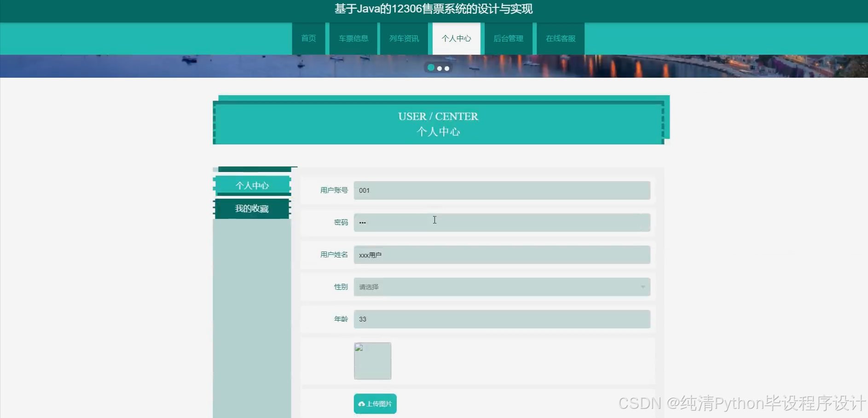Click the 上传图片 upload button

[375, 403]
